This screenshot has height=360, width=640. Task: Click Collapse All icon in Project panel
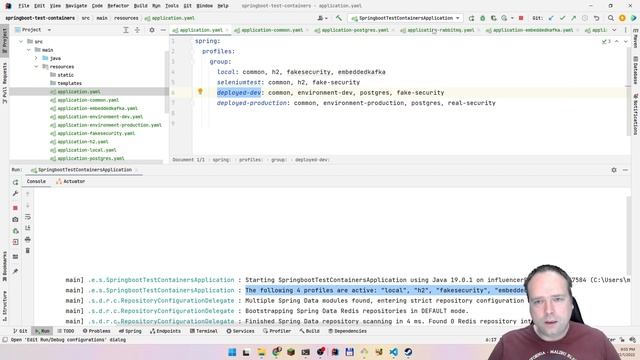click(137, 30)
